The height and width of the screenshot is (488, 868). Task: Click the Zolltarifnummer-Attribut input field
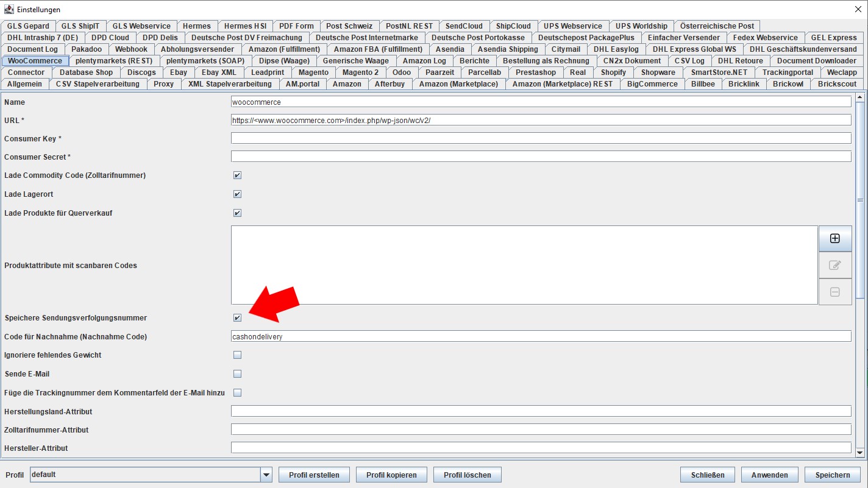(x=541, y=430)
